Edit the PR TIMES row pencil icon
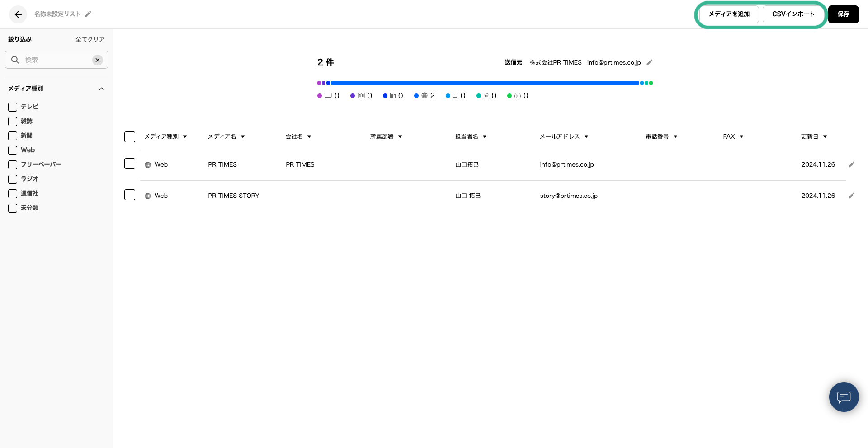This screenshot has height=448, width=868. (x=851, y=164)
